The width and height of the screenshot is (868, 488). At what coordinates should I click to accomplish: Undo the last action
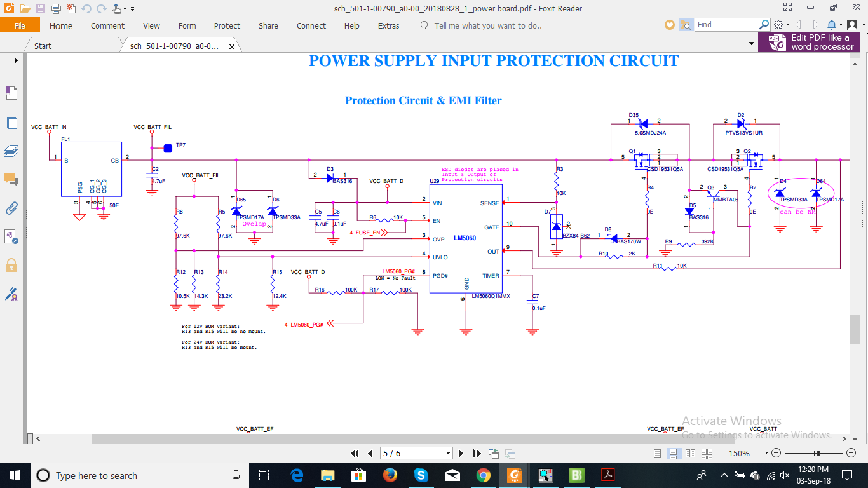[x=86, y=9]
